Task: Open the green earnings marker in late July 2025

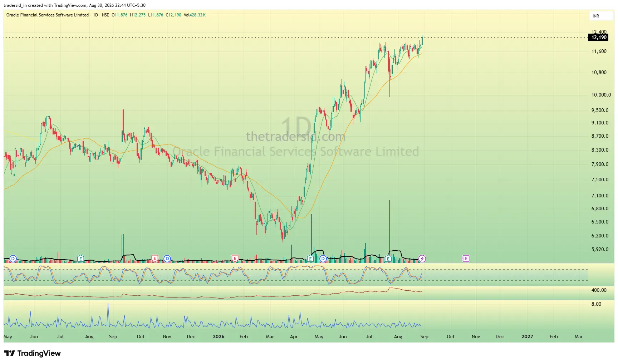Action: tap(80, 259)
